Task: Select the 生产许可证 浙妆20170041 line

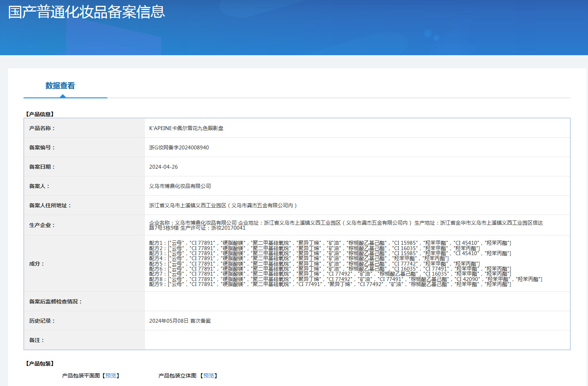Action: point(213,228)
